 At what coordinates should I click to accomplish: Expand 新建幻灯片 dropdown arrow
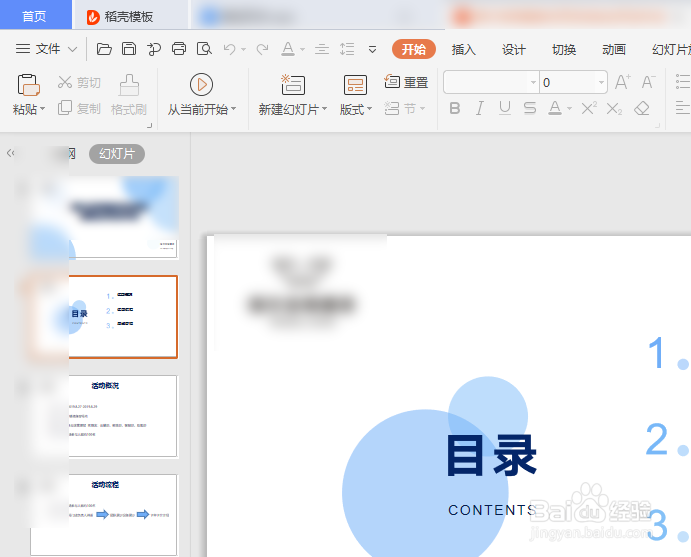[324, 108]
